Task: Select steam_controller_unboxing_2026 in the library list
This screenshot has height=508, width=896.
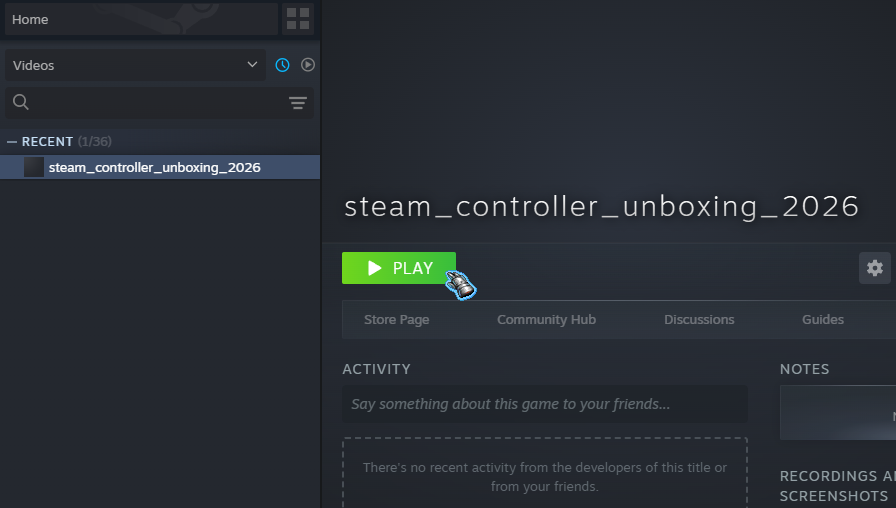Action: (x=160, y=167)
